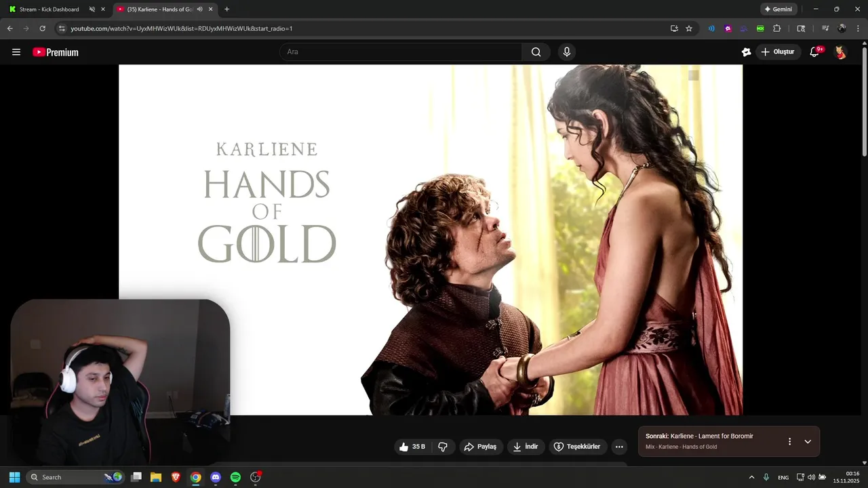Click the tray microphone in-use icon

point(766,477)
